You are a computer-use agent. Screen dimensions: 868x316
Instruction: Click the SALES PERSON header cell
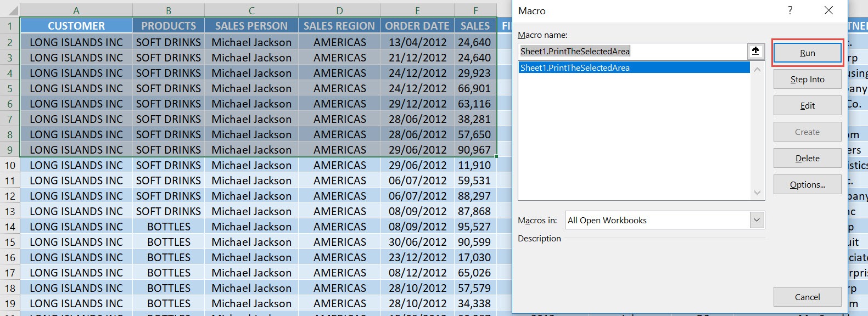tap(251, 26)
